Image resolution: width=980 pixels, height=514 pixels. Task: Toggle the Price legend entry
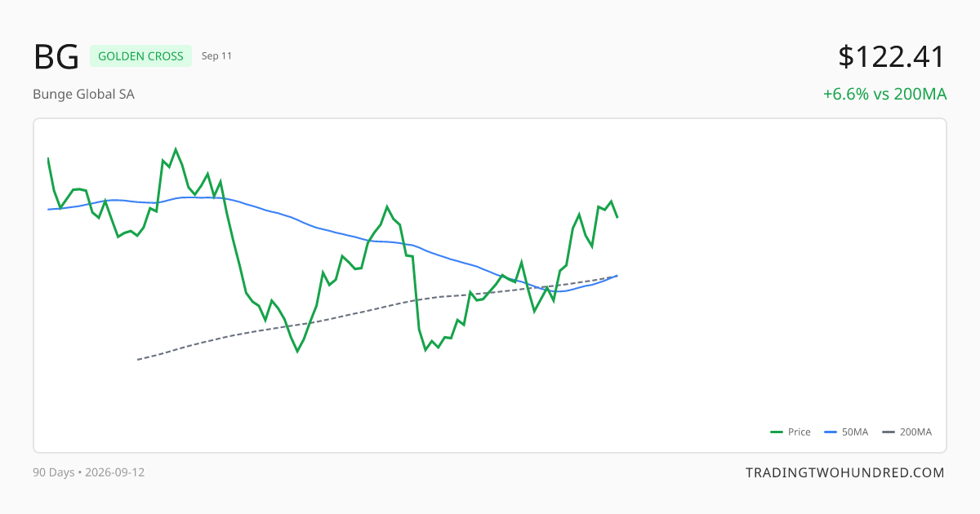[x=791, y=432]
